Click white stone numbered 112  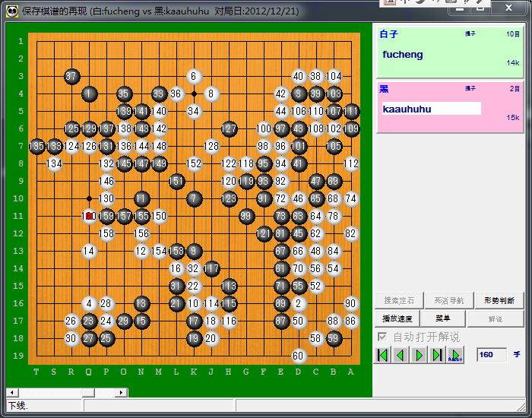[x=351, y=163]
